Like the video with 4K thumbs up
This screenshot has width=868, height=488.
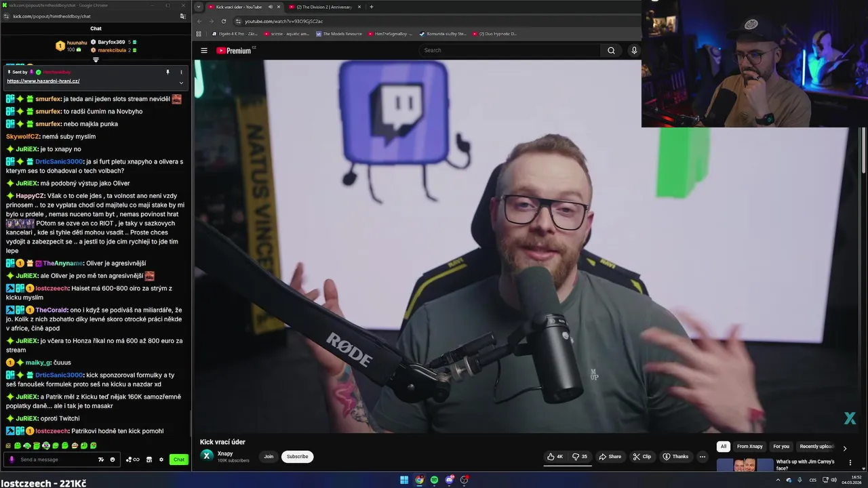click(x=555, y=457)
